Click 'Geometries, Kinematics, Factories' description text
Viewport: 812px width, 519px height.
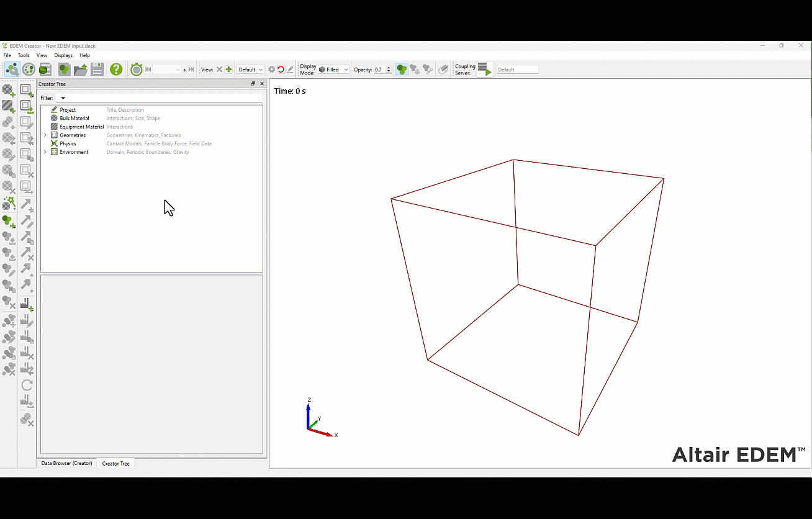tap(143, 135)
